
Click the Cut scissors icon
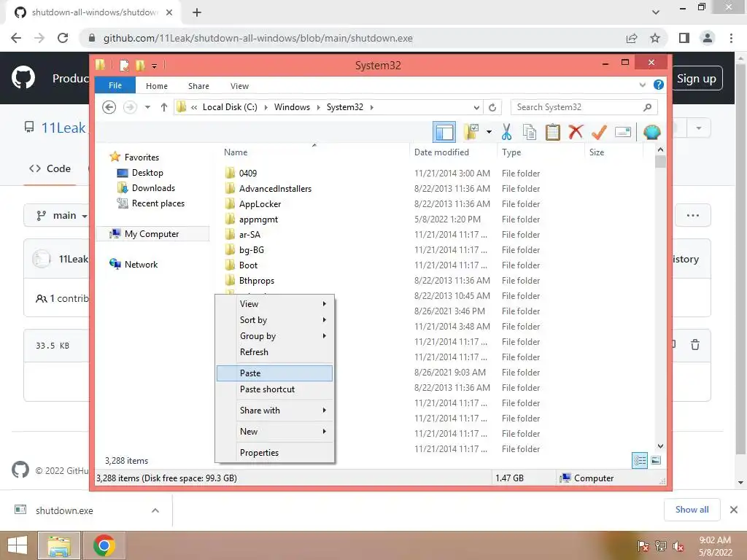506,132
